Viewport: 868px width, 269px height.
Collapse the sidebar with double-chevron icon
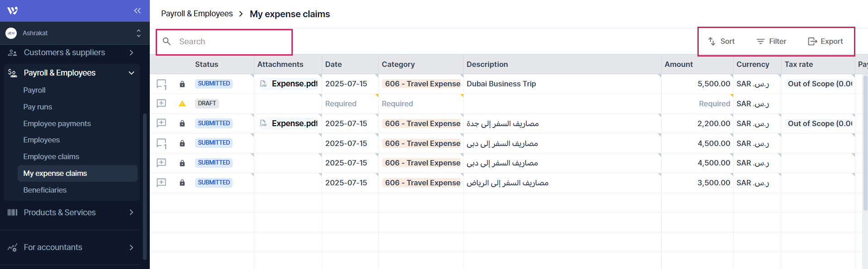(137, 10)
